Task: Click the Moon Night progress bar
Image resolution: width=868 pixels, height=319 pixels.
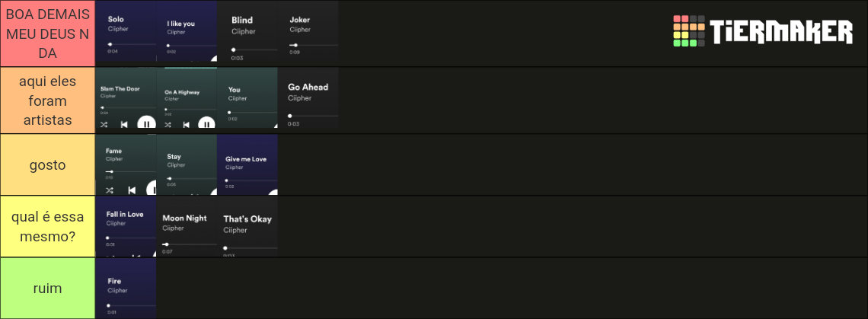Action: (x=190, y=244)
